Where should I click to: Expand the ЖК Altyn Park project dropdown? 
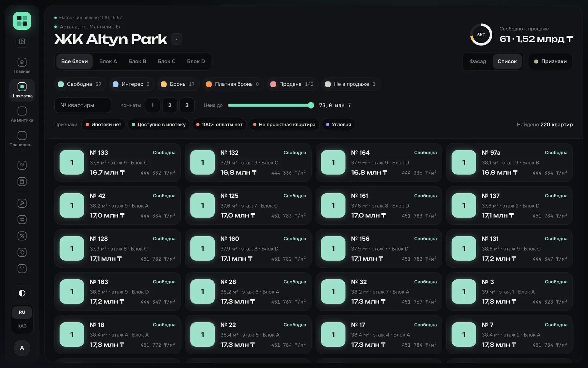click(176, 39)
